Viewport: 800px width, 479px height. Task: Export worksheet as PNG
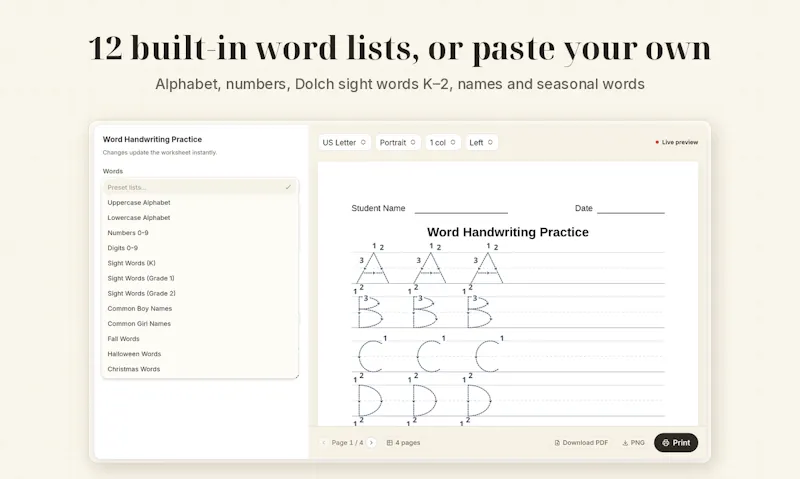(x=633, y=443)
